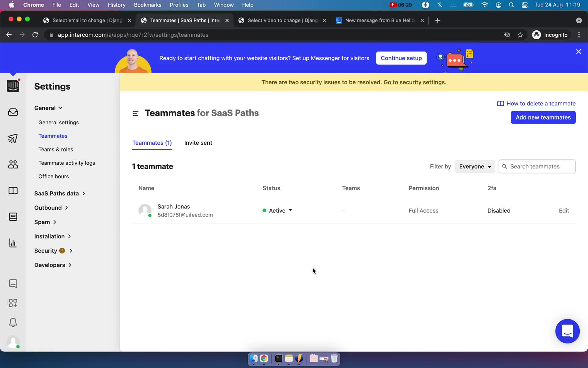Switch to the Invite sent tab
The image size is (588, 368).
(x=198, y=143)
